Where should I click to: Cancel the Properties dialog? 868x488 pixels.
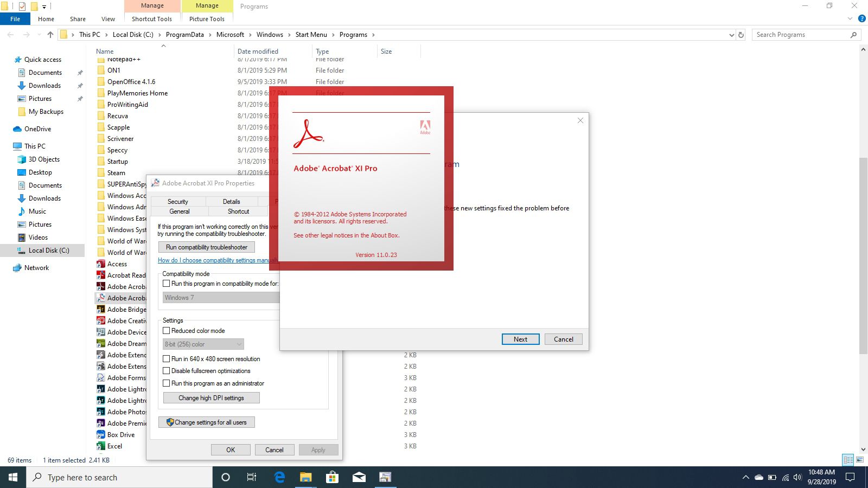275,450
